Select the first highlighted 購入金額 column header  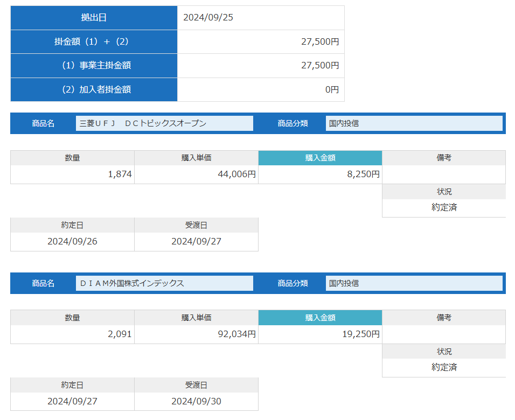coord(320,158)
